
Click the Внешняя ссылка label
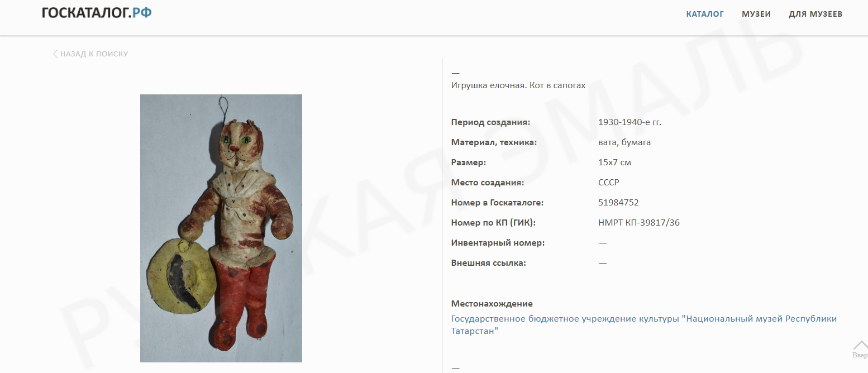[x=489, y=263]
